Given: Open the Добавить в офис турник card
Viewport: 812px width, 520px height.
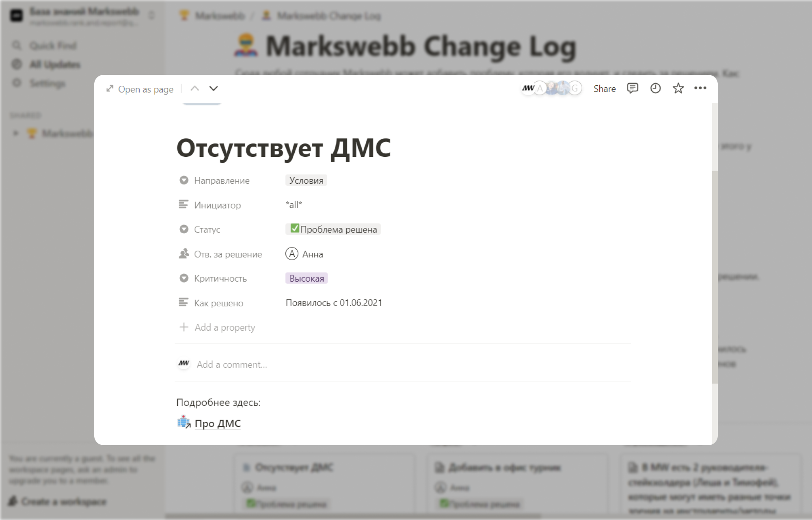Looking at the screenshot, I should click(x=517, y=483).
